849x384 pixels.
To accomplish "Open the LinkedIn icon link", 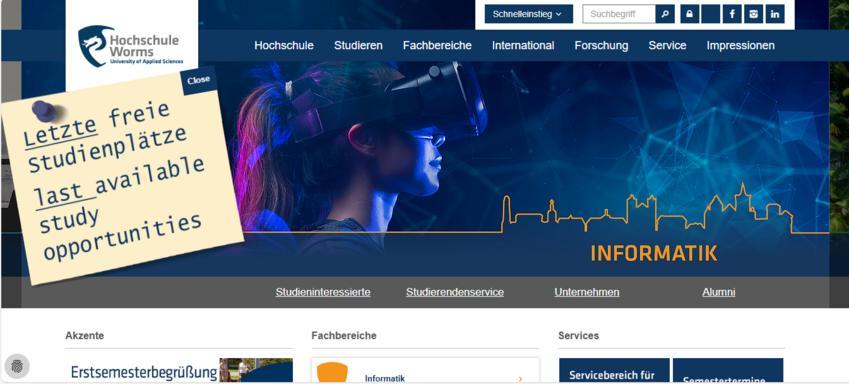I will 775,14.
